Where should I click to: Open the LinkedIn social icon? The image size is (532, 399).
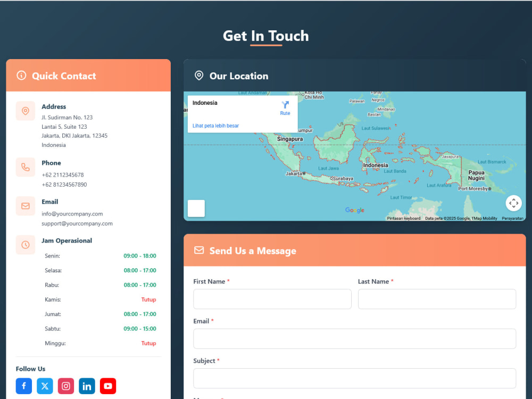pyautogui.click(x=87, y=386)
